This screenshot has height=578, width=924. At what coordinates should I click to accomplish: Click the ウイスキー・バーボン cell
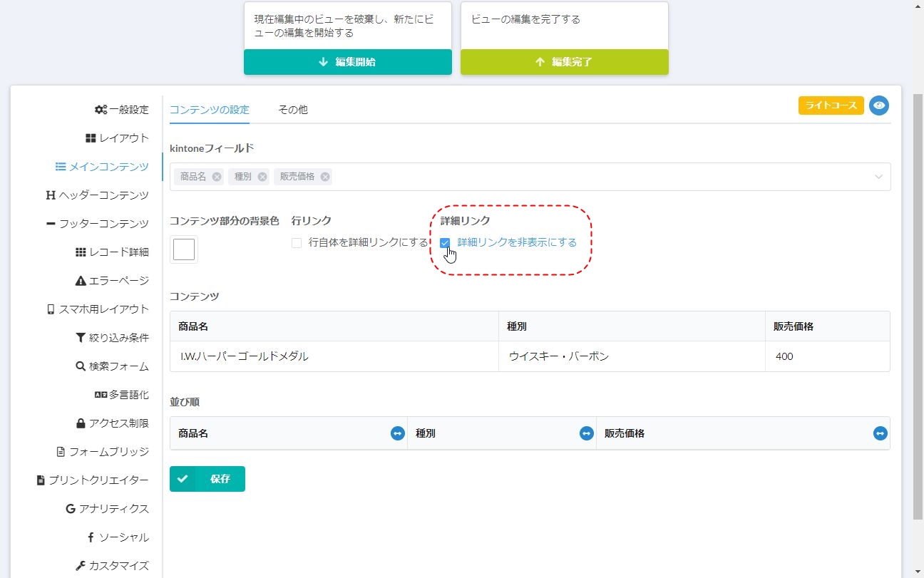click(632, 356)
